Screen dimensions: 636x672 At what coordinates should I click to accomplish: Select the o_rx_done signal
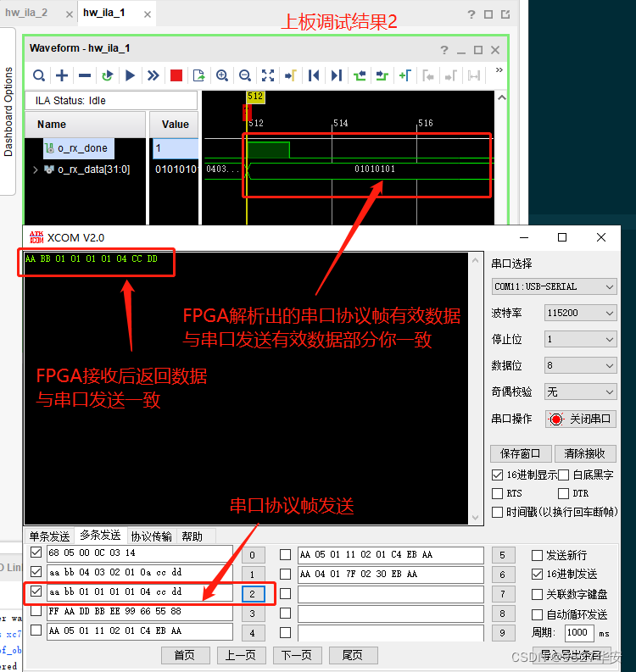(x=79, y=148)
